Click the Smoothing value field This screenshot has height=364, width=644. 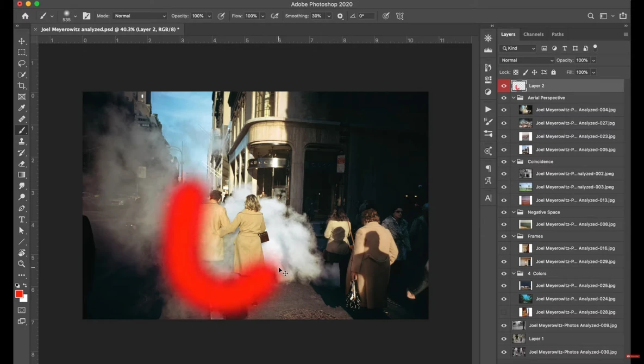pyautogui.click(x=317, y=16)
